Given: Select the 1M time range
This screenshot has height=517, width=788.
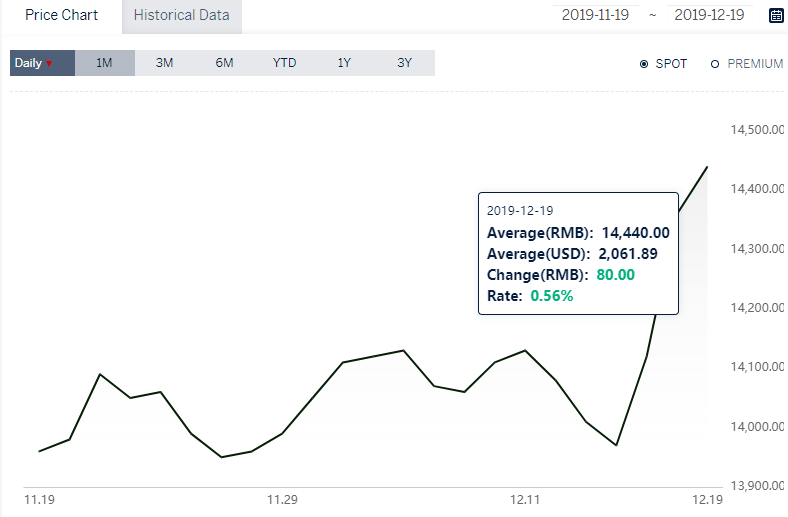Looking at the screenshot, I should [x=105, y=63].
